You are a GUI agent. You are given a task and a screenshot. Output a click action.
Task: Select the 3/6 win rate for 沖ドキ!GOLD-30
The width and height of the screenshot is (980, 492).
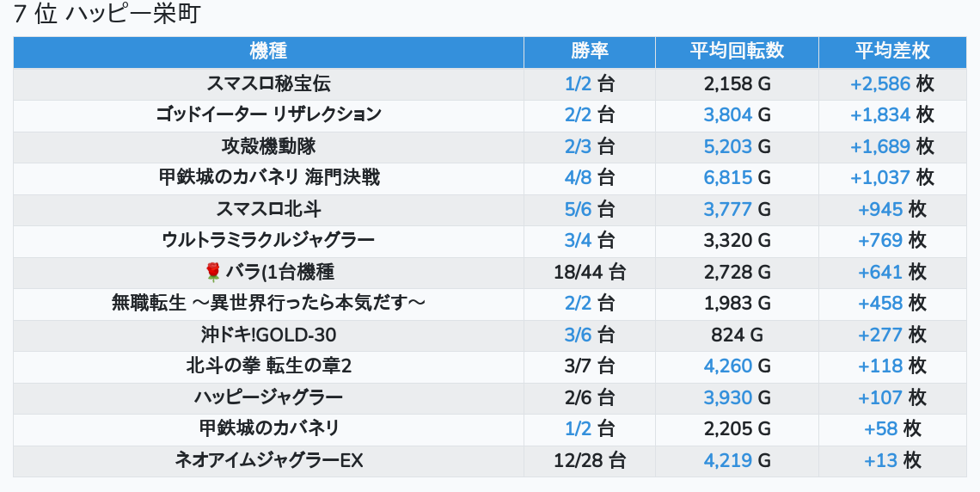579,335
